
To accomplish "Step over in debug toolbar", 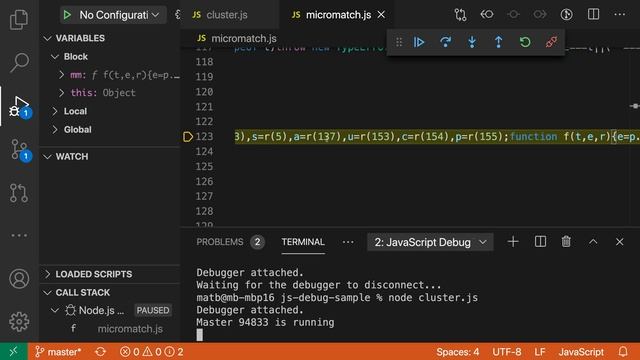I will point(445,42).
